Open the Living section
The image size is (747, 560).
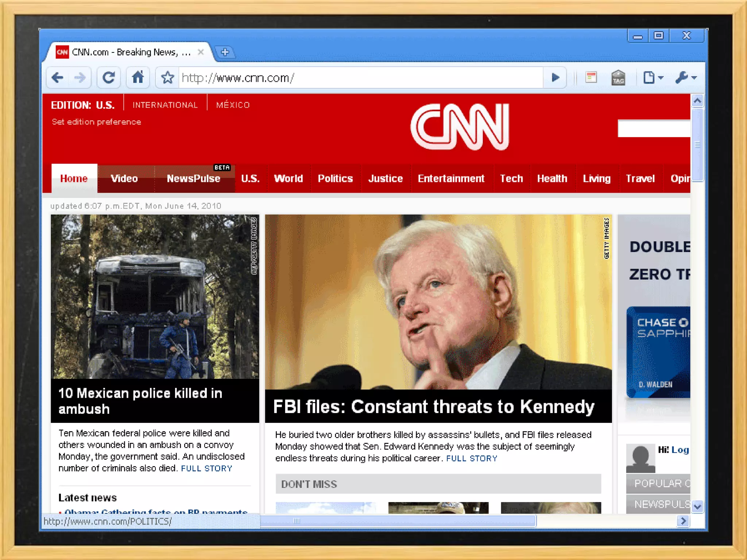point(597,178)
